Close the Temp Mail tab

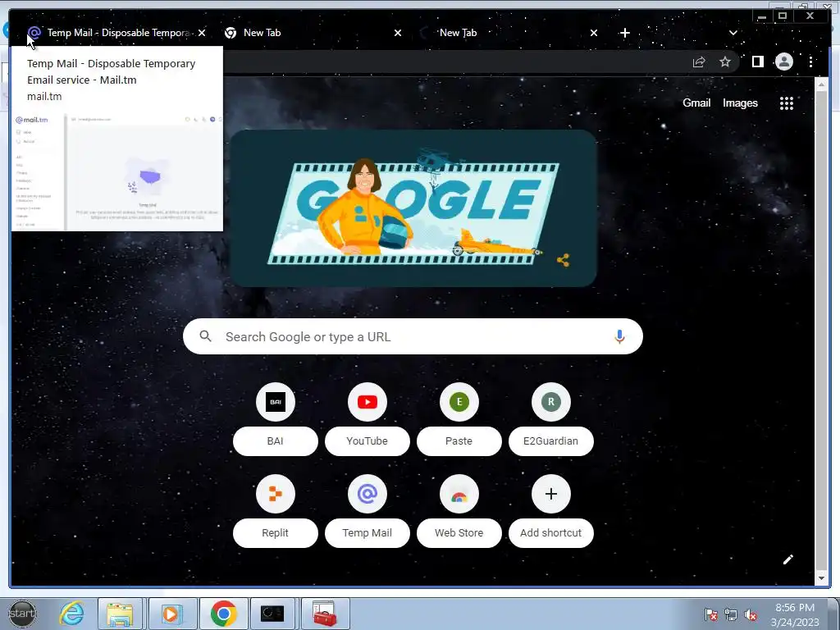202,33
